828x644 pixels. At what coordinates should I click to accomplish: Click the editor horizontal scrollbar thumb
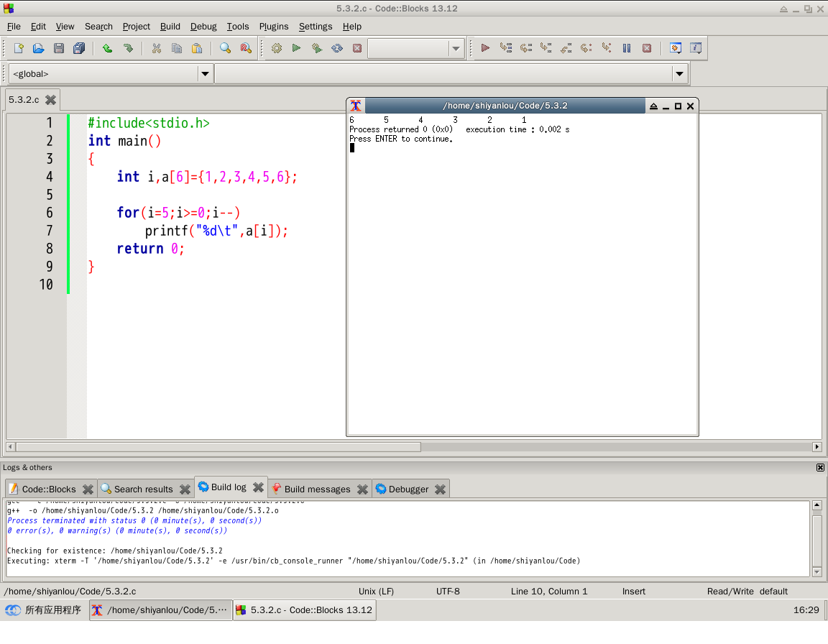pyautogui.click(x=218, y=447)
